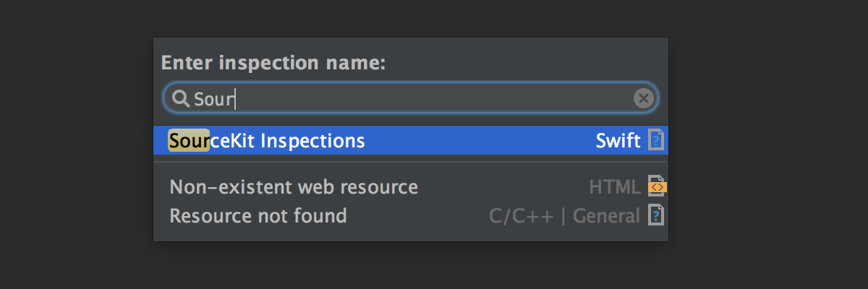Screen dimensions: 868x289
Task: Click the empty space right of typed text
Action: [434, 99]
